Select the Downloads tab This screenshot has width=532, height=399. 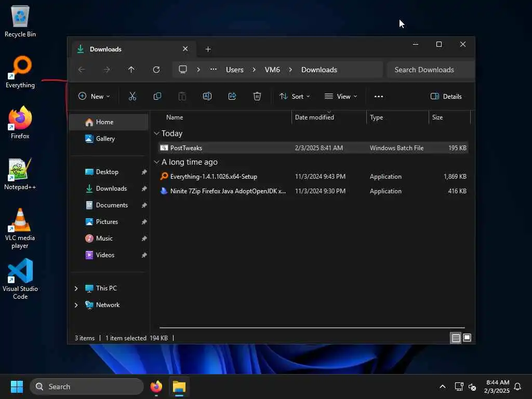pyautogui.click(x=132, y=49)
